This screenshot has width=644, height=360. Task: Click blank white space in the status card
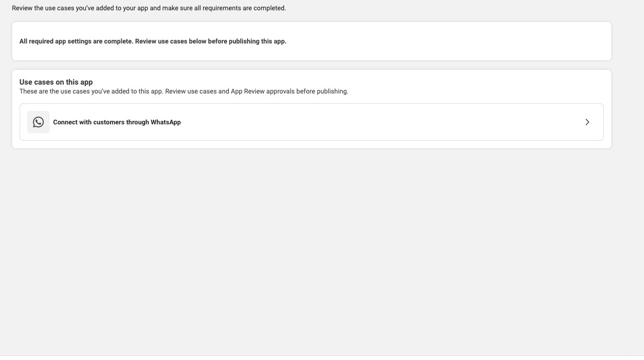(x=445, y=41)
